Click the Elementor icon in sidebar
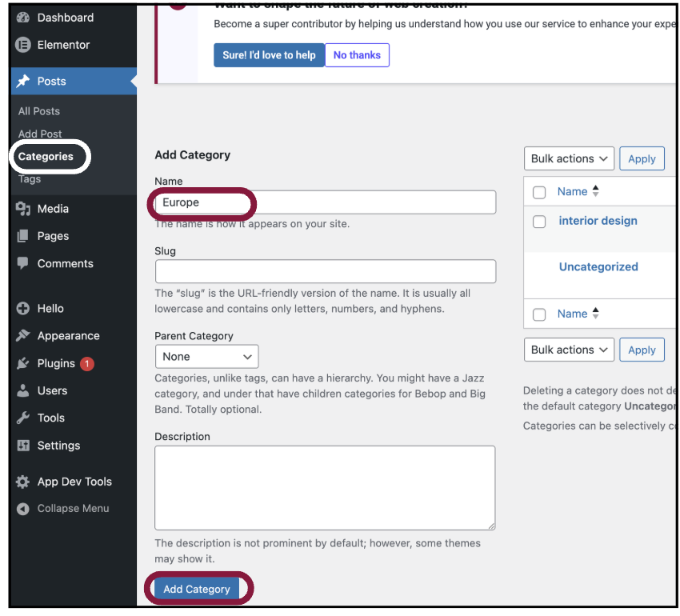The image size is (680, 616). coord(23,46)
